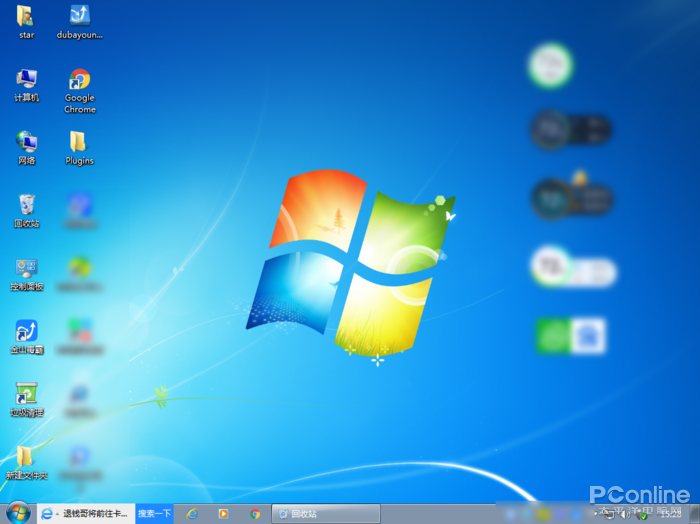This screenshot has height=524, width=700.
Task: Launch the 金山毒霸 antivirus shortcut
Action: tap(27, 337)
